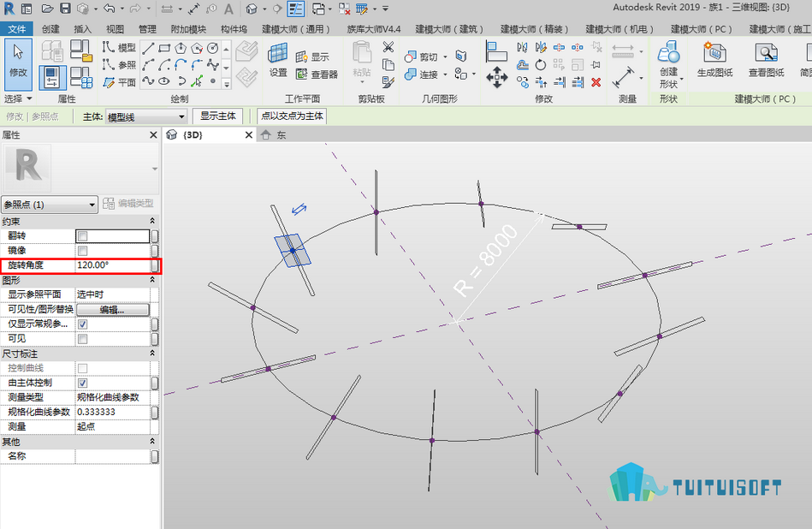
Task: Collapse the 约束 section
Action: (152, 221)
